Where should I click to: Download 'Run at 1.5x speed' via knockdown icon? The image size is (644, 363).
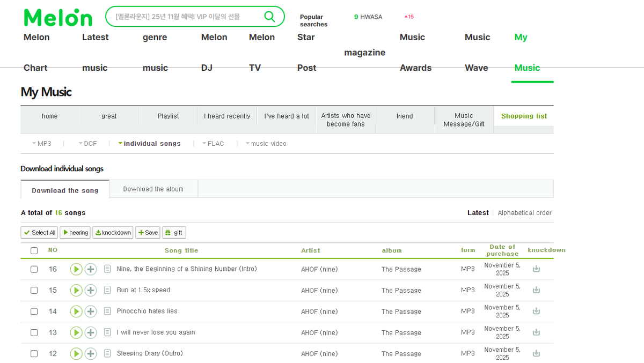pyautogui.click(x=536, y=290)
